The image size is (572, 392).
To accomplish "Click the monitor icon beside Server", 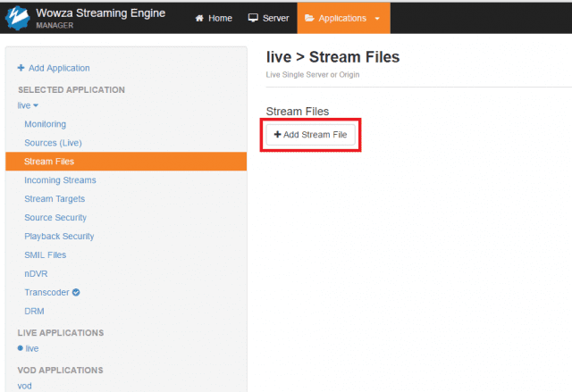I will click(x=253, y=18).
